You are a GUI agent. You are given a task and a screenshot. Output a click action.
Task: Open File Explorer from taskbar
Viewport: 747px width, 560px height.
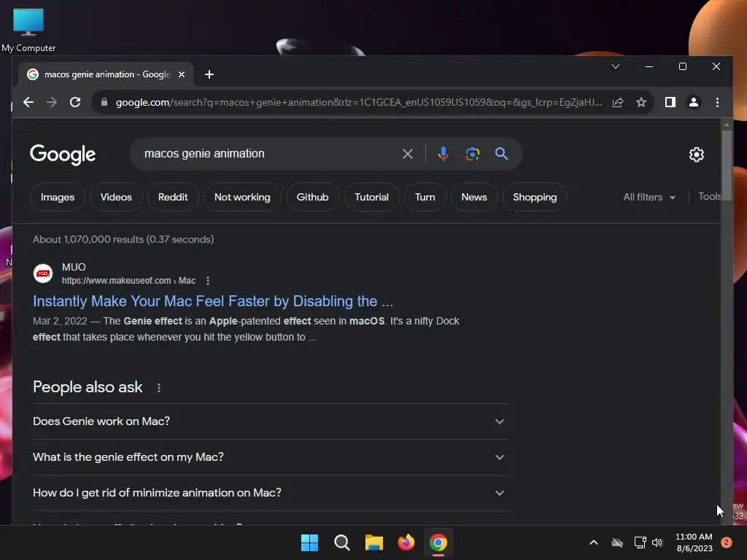pos(374,542)
